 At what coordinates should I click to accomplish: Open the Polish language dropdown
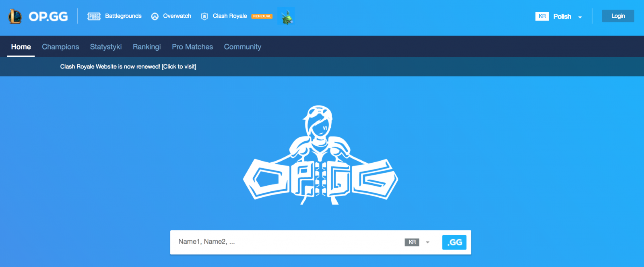click(x=562, y=17)
